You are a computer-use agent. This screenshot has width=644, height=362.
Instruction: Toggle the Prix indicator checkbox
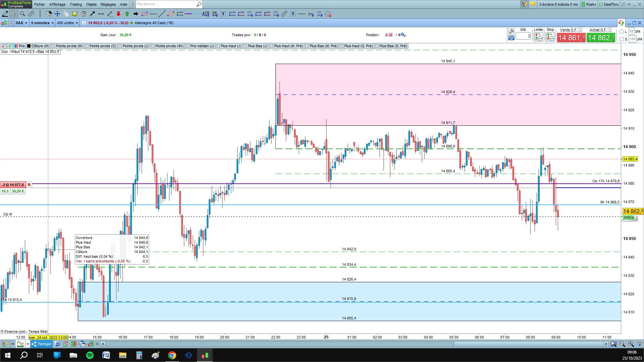(x=16, y=46)
